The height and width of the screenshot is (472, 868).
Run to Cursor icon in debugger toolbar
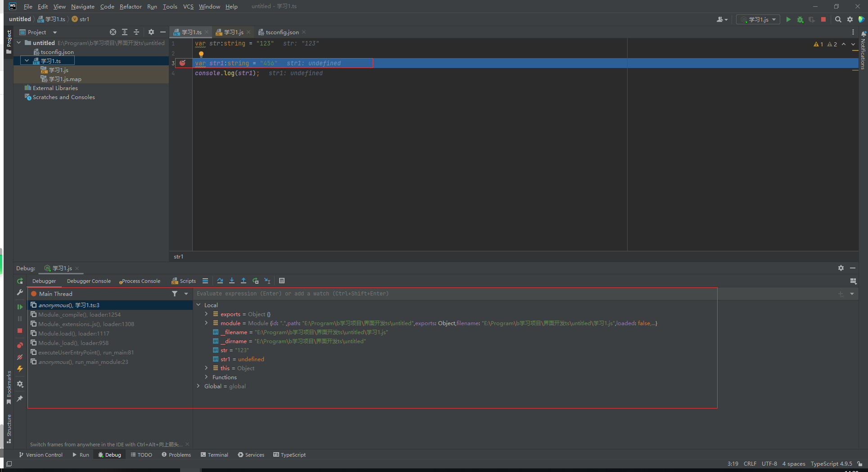(267, 281)
